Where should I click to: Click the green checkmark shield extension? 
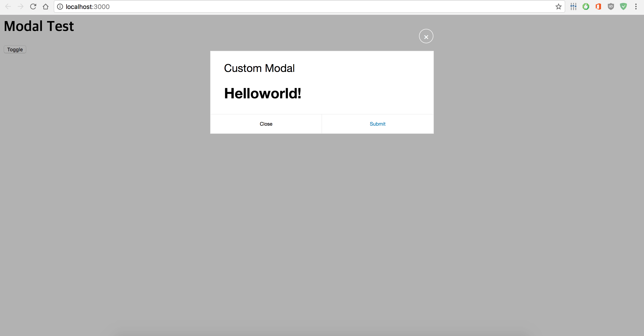(623, 7)
